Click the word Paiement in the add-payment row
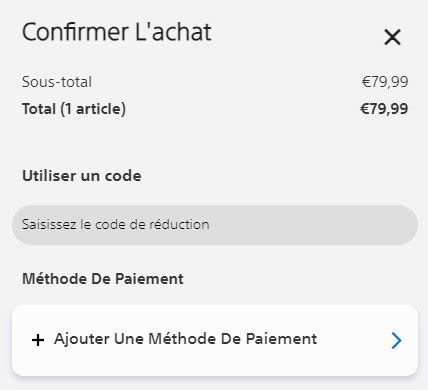This screenshot has height=390, width=428. (281, 339)
